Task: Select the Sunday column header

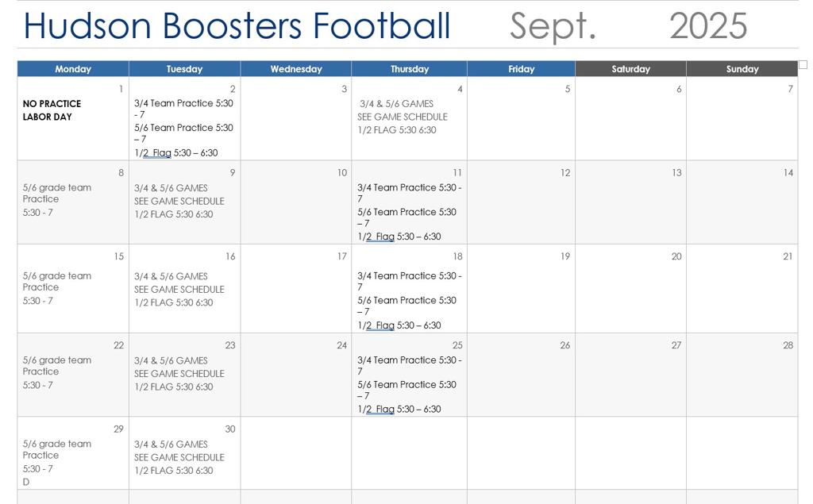Action: pyautogui.click(x=742, y=69)
